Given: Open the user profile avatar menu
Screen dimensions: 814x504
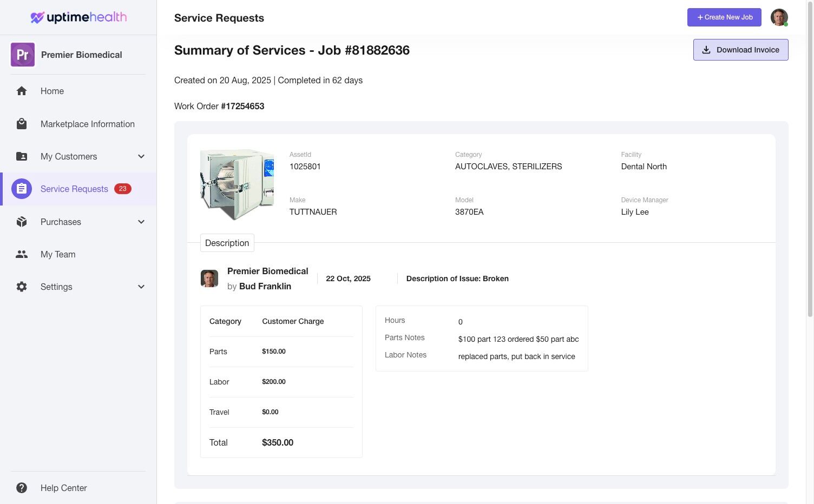Looking at the screenshot, I should point(779,17).
